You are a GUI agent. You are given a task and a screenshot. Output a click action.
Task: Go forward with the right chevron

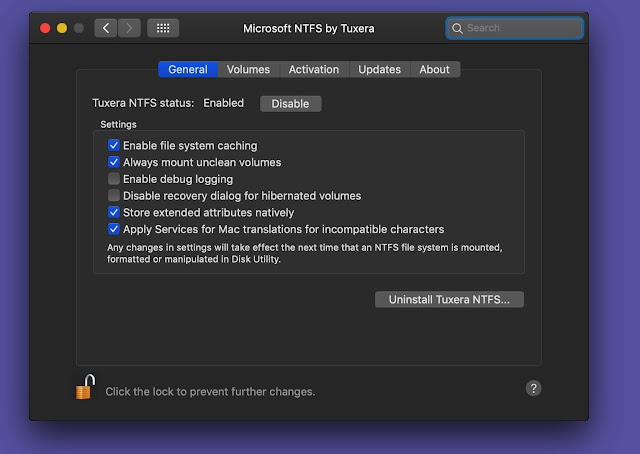point(130,28)
